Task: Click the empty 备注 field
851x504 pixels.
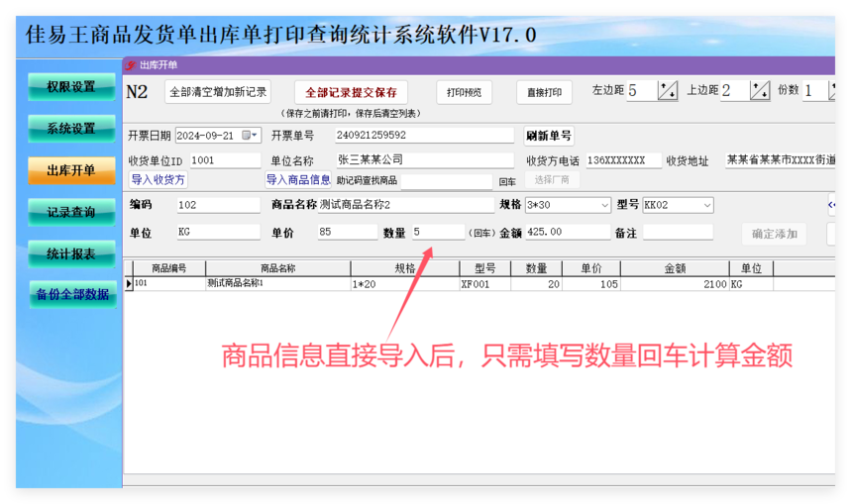Action: 678,233
